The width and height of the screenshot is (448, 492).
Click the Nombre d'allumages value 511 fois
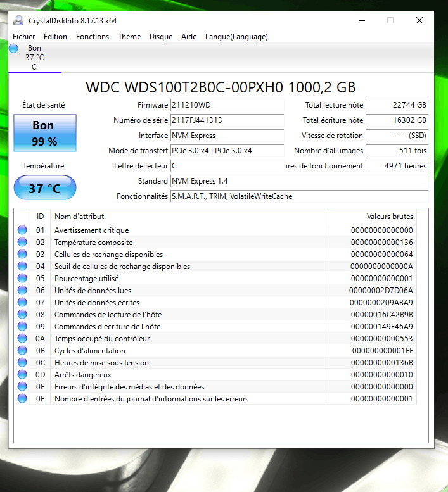tap(397, 151)
